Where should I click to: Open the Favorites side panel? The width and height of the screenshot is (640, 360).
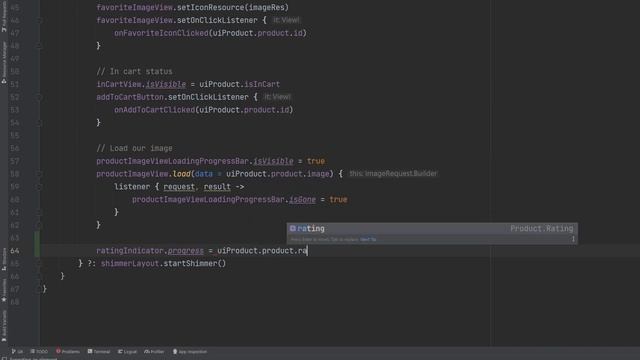coord(4,290)
